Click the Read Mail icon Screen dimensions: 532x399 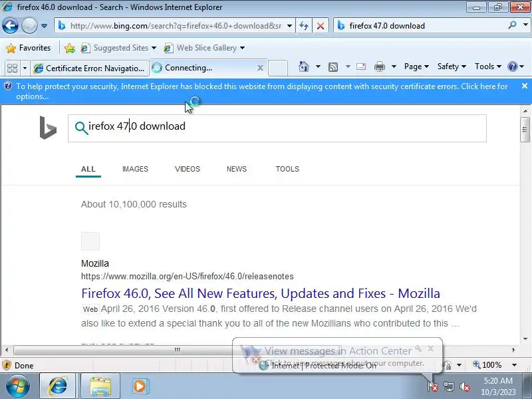tap(361, 66)
